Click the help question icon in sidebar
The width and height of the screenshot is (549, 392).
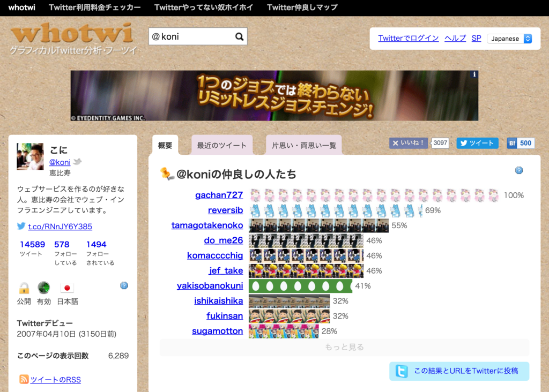(x=124, y=285)
